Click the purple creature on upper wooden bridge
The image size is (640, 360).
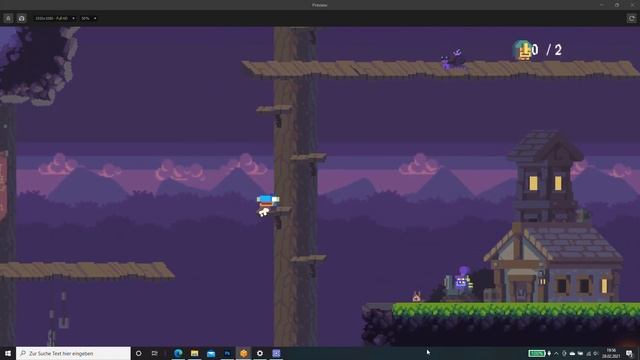tap(453, 60)
